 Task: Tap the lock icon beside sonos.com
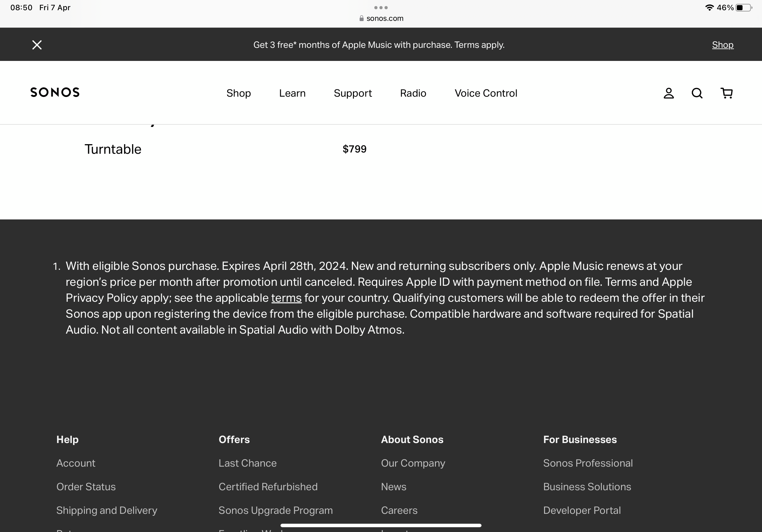(362, 18)
